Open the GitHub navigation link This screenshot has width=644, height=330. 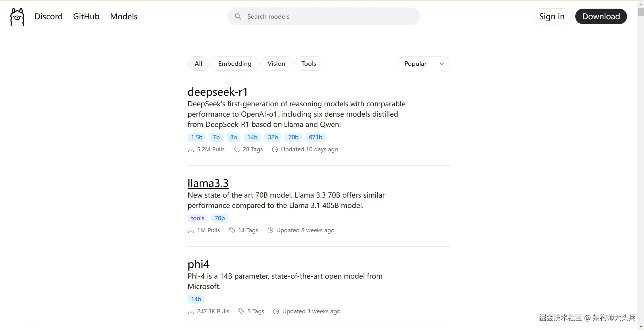pyautogui.click(x=86, y=16)
